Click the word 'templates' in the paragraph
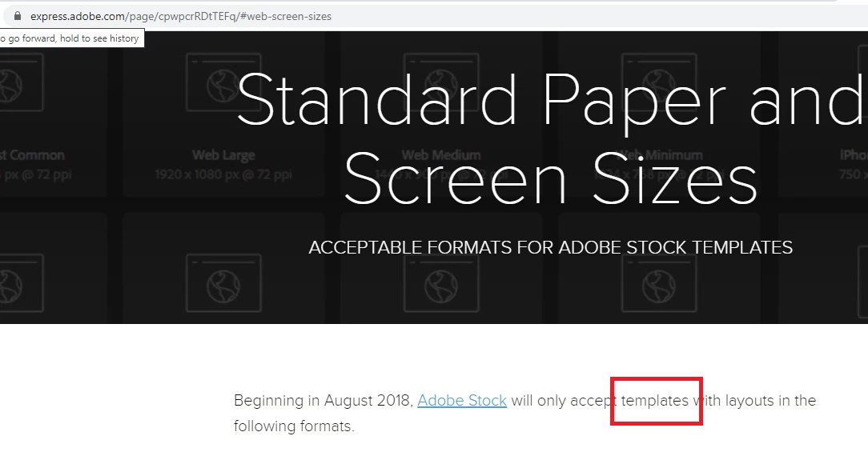Image resolution: width=868 pixels, height=456 pixels. [655, 401]
